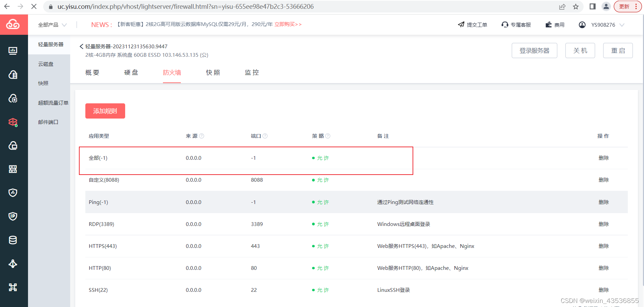This screenshot has height=307, width=644.
Task: Click 提交工单 link
Action: coord(477,25)
